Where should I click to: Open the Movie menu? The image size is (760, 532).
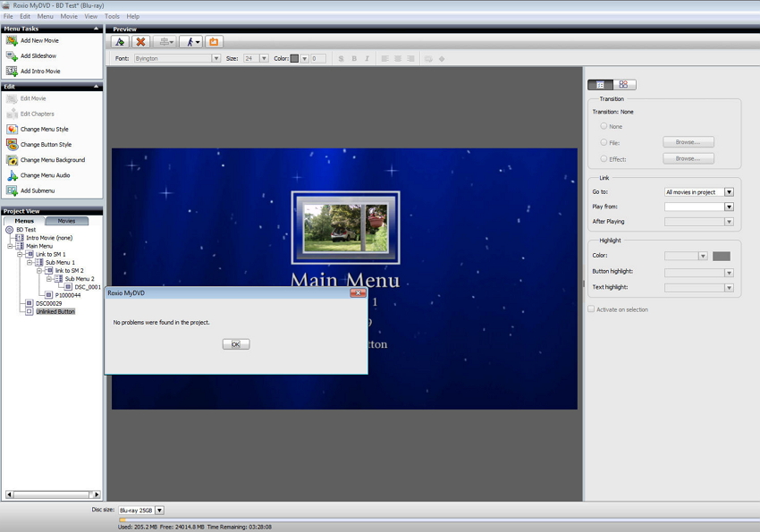tap(69, 16)
